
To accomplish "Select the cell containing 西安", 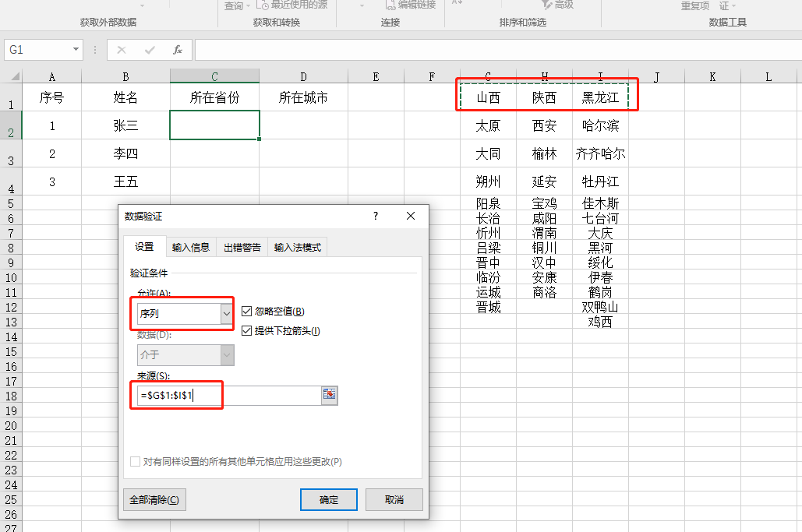I will tap(544, 125).
